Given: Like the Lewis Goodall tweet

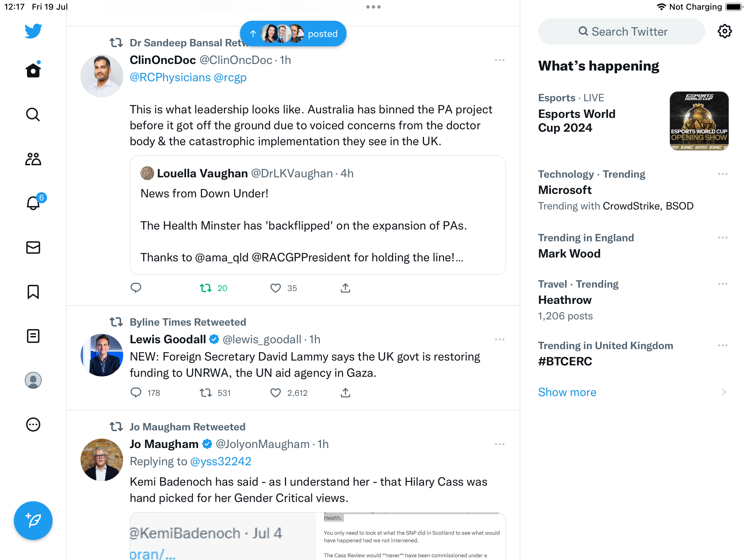Looking at the screenshot, I should pyautogui.click(x=276, y=393).
